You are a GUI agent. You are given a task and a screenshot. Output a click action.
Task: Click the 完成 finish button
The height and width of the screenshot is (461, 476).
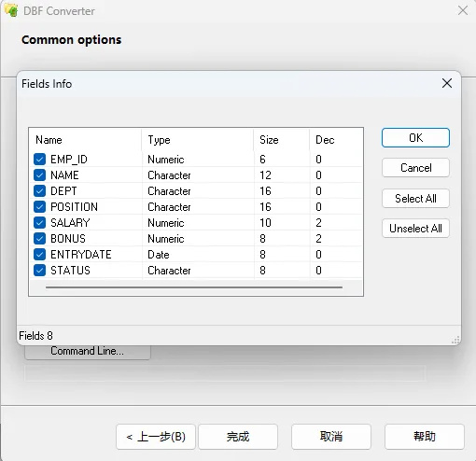[238, 437]
